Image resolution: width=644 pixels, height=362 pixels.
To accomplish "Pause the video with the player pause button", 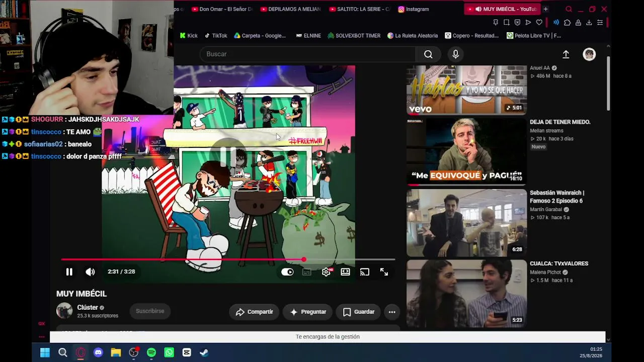I will (x=69, y=272).
